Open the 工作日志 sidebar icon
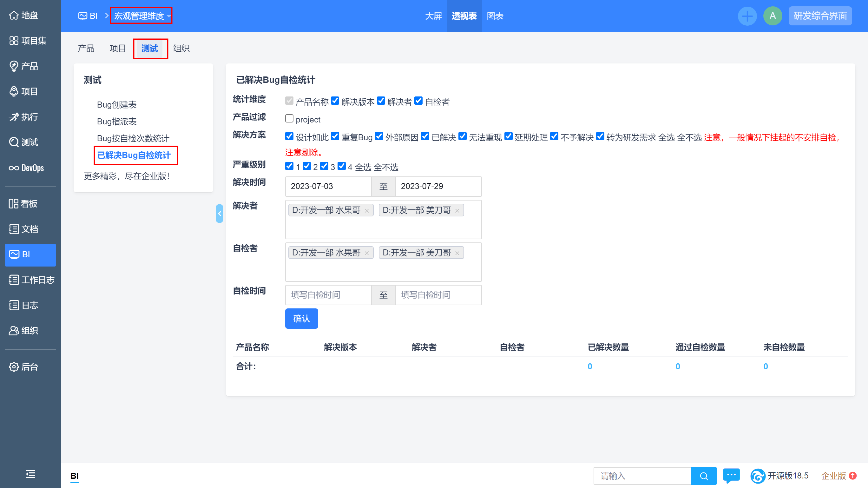The image size is (868, 488). point(13,280)
